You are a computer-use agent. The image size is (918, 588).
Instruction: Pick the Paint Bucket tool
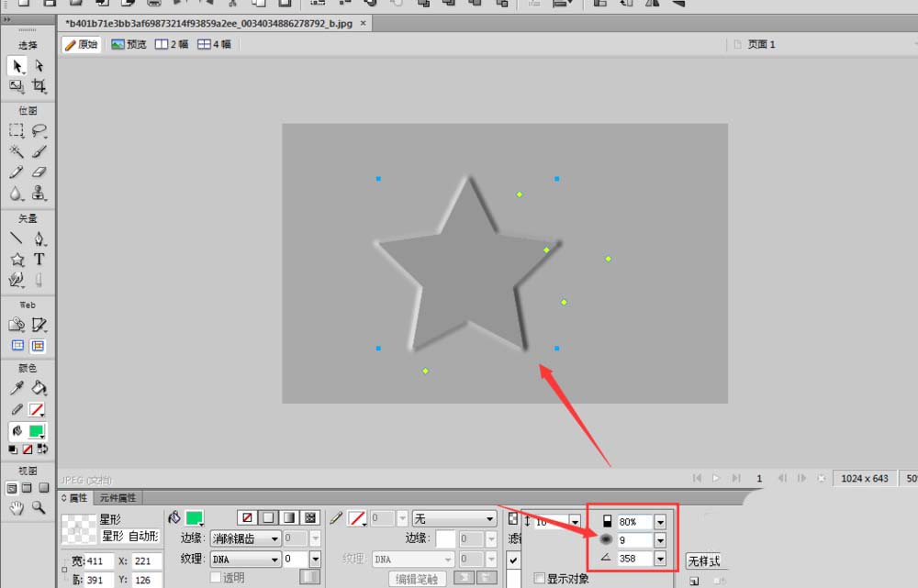[39, 388]
